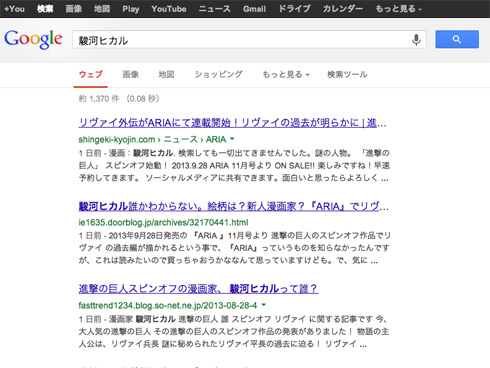Expand もっと見る under the search box
Viewport: 490px width, 368px height.
click(286, 74)
